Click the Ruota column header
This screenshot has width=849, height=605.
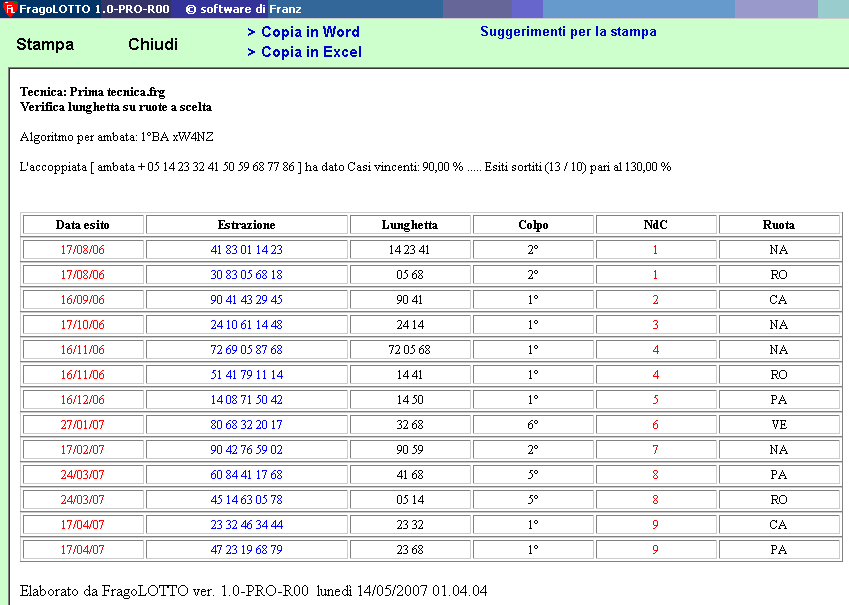point(779,225)
